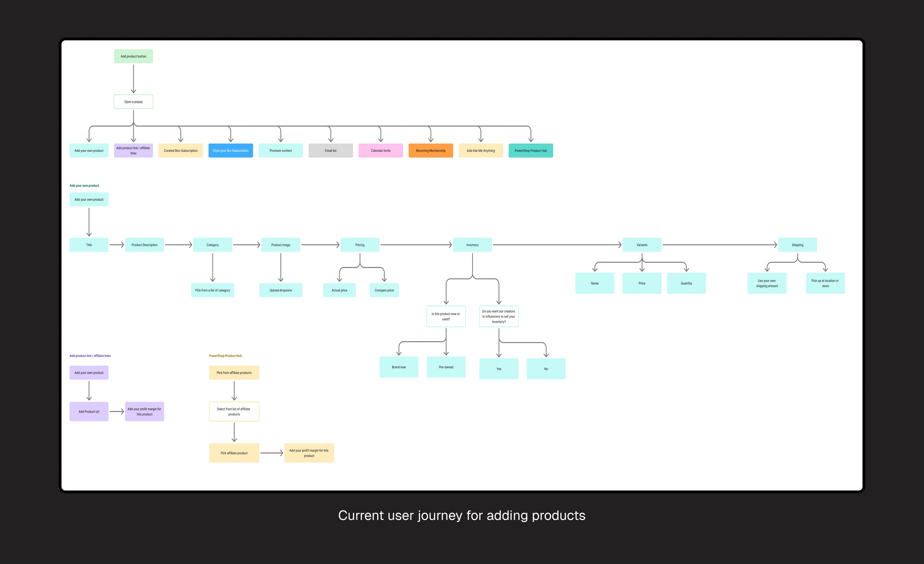Click the Pre-owned option node
Screen dimensions: 924x564
[446, 367]
